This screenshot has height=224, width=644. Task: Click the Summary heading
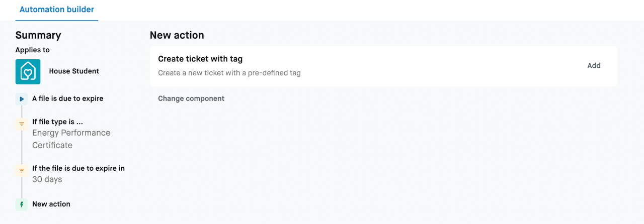[x=38, y=35]
